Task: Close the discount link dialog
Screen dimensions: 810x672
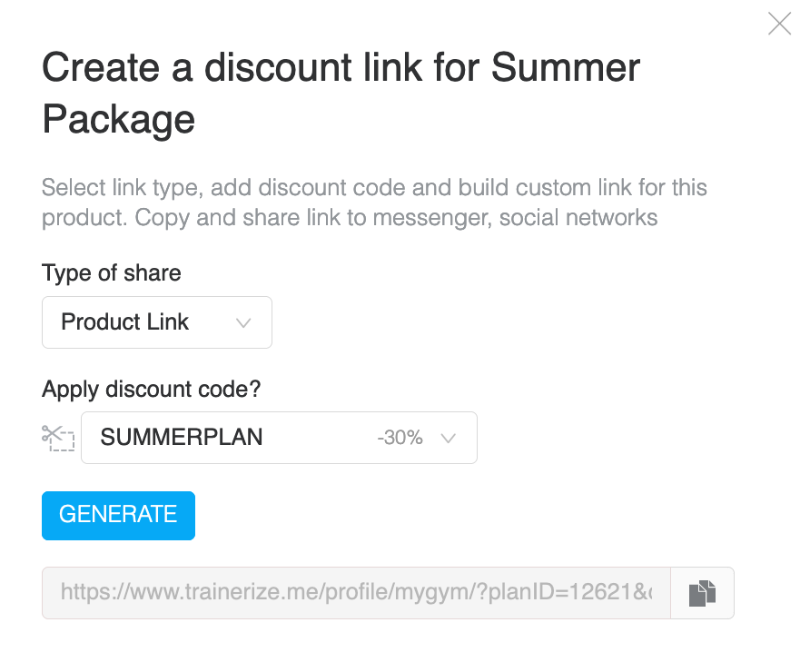Action: coord(779,24)
